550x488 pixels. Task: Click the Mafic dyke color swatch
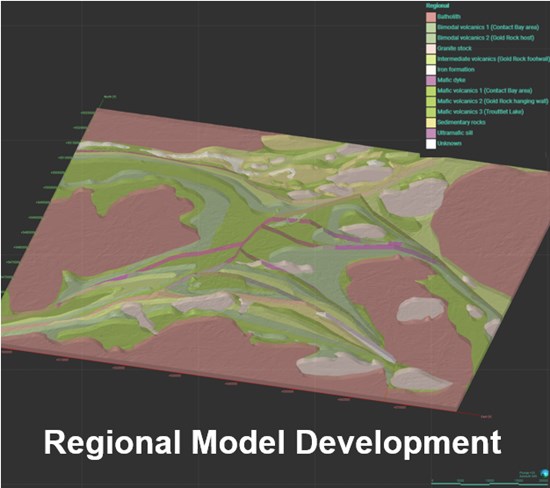tap(431, 80)
